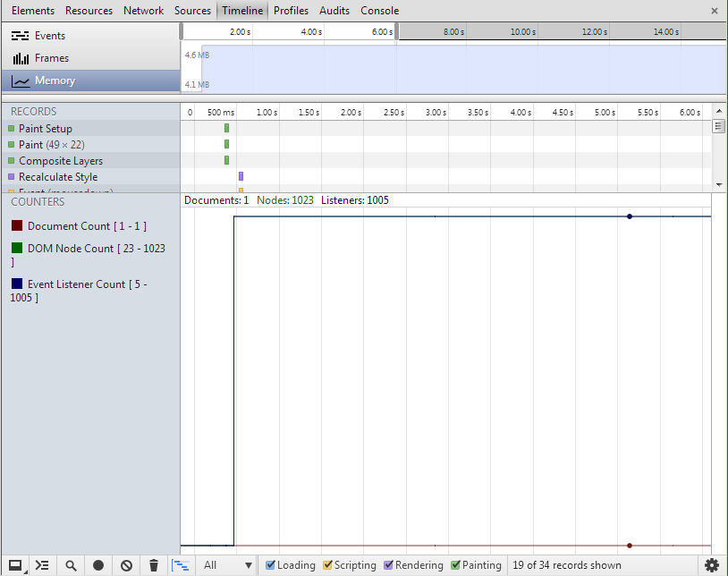Click the Document Count color swatch

(17, 225)
